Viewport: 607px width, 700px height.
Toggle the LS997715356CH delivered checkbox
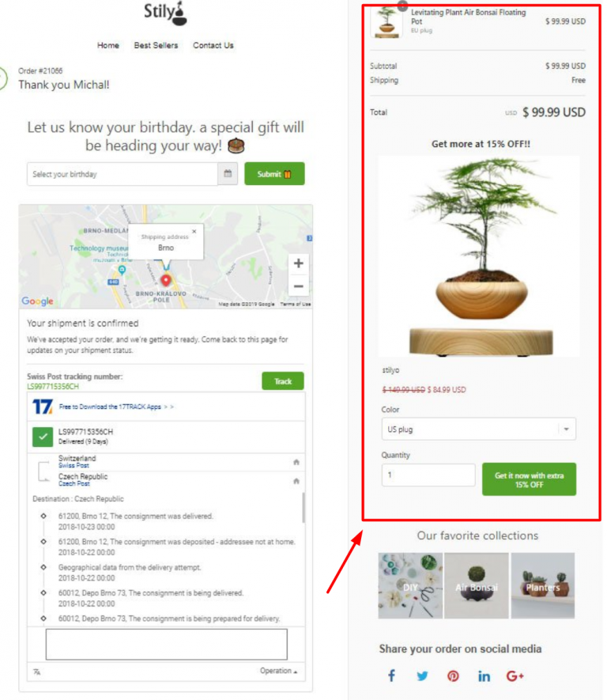43,436
